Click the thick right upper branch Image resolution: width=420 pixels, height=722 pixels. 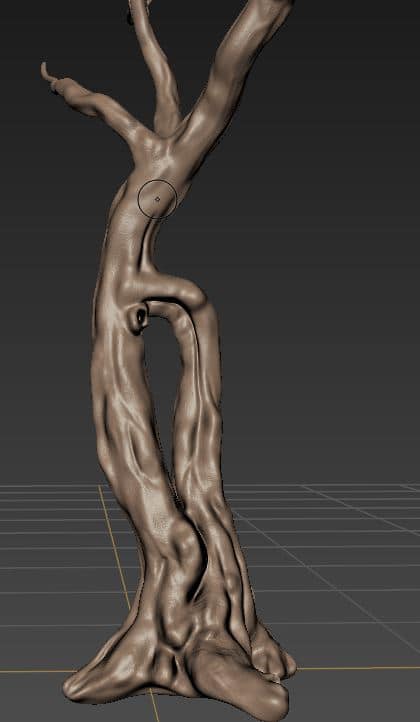pyautogui.click(x=233, y=67)
